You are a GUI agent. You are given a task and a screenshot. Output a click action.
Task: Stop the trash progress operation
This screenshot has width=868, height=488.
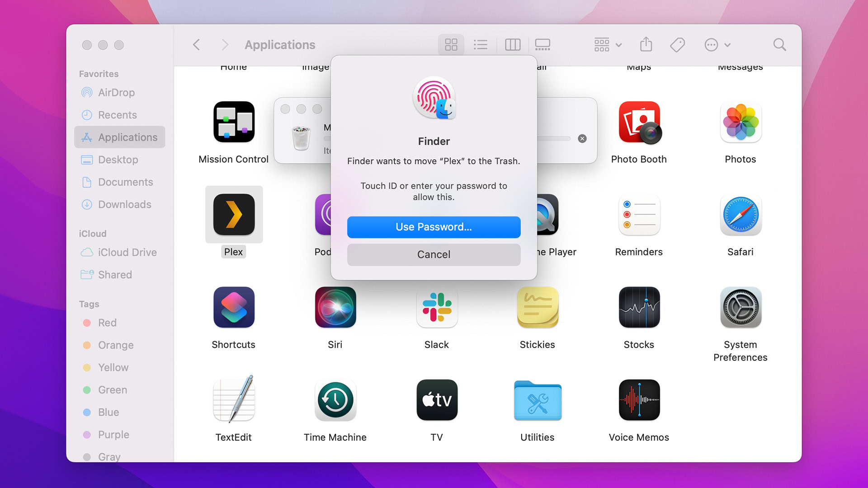click(582, 139)
